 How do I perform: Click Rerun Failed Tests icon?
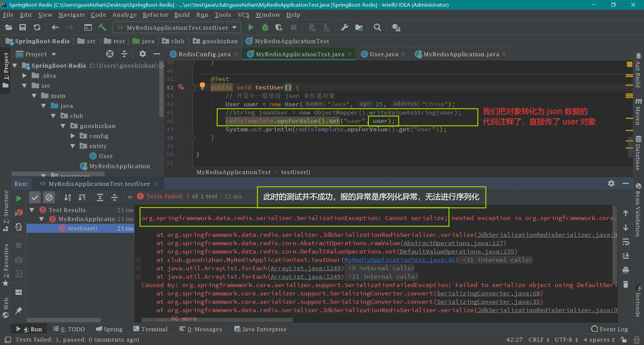19,213
